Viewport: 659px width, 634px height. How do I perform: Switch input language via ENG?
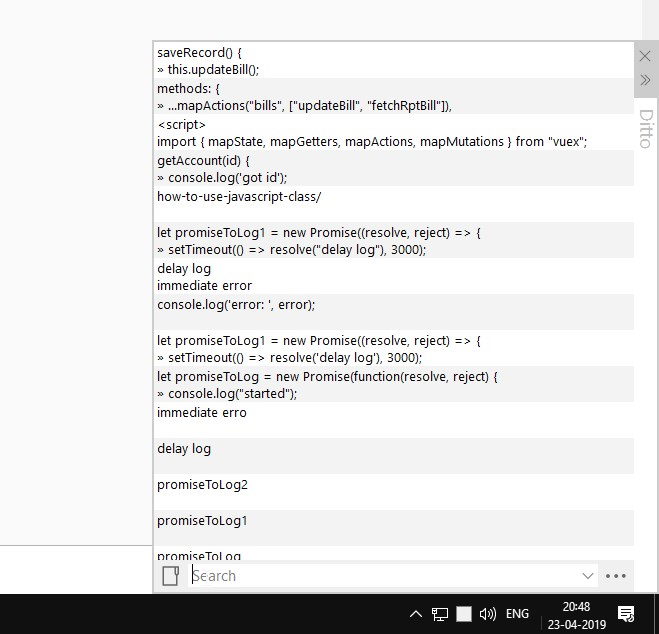[517, 614]
